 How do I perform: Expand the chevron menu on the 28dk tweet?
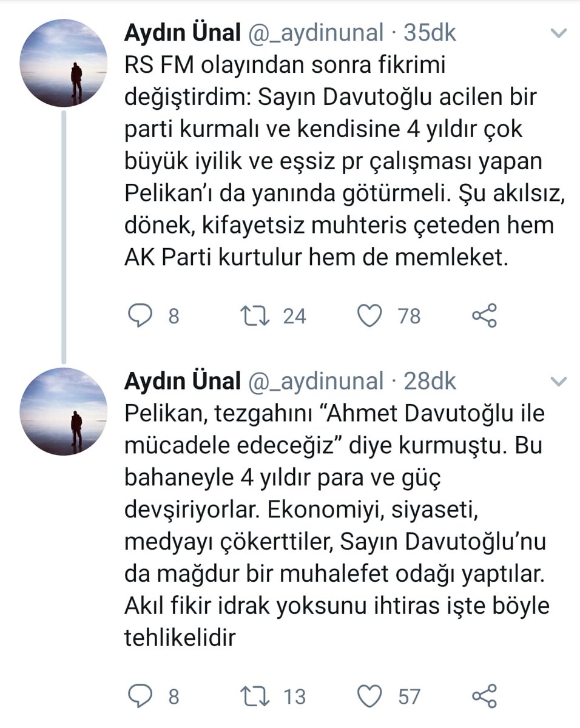(x=557, y=382)
